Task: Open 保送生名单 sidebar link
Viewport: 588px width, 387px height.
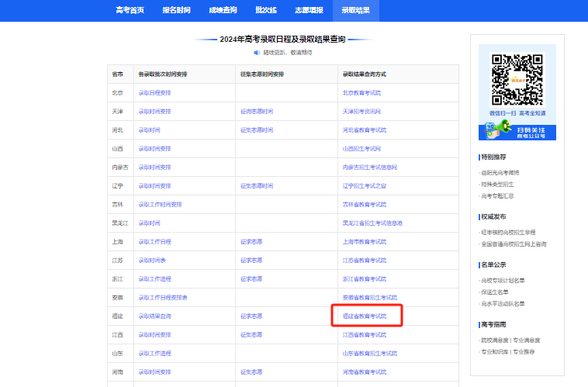Action: tap(495, 292)
